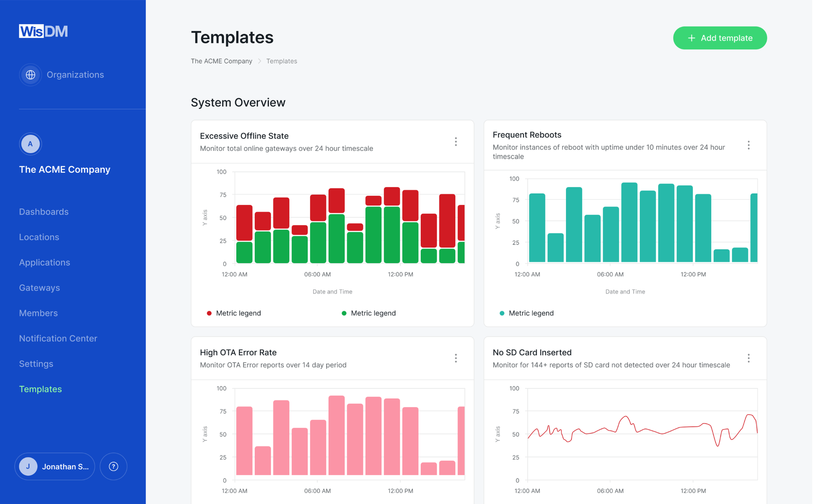Open Excessive Offline State options menu

click(456, 142)
